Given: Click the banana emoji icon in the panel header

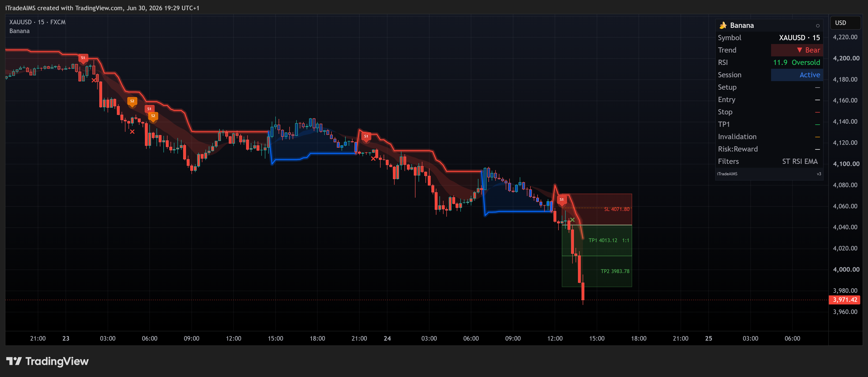Looking at the screenshot, I should 723,25.
